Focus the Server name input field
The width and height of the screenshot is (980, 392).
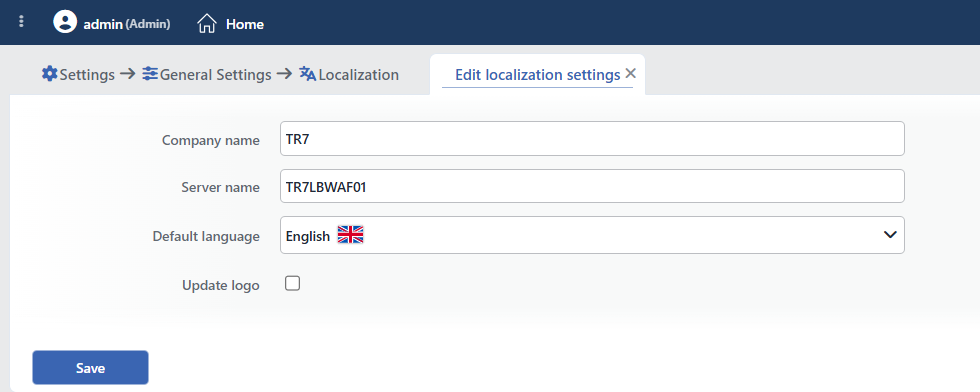592,186
